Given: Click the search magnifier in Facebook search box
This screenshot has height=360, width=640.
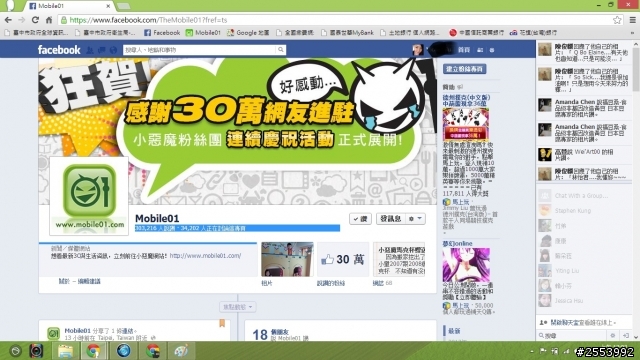Looking at the screenshot, I should [281, 50].
